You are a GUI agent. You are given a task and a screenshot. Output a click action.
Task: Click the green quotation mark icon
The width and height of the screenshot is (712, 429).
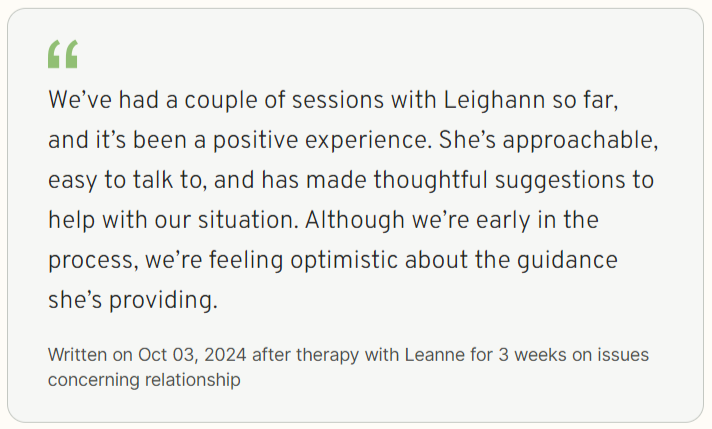point(63,54)
